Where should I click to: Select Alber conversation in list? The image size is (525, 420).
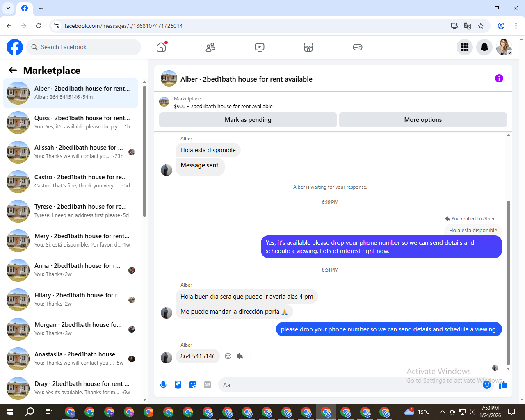[x=71, y=93]
